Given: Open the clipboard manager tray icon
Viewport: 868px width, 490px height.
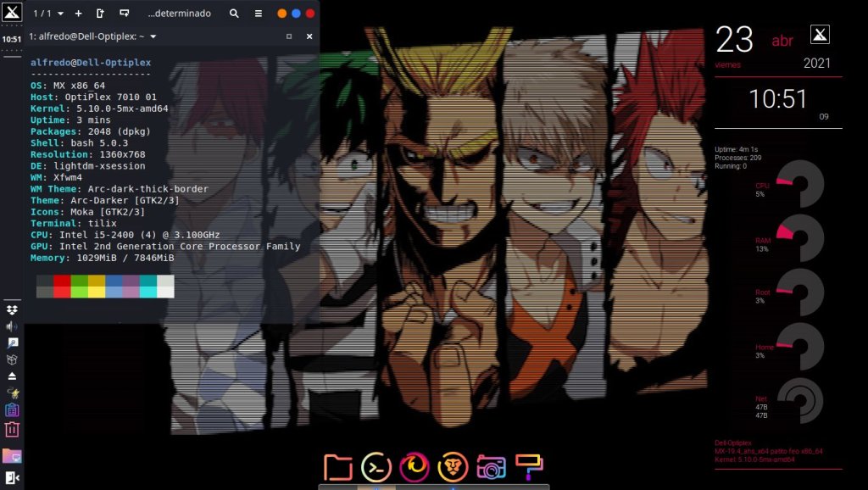Looking at the screenshot, I should [12, 409].
